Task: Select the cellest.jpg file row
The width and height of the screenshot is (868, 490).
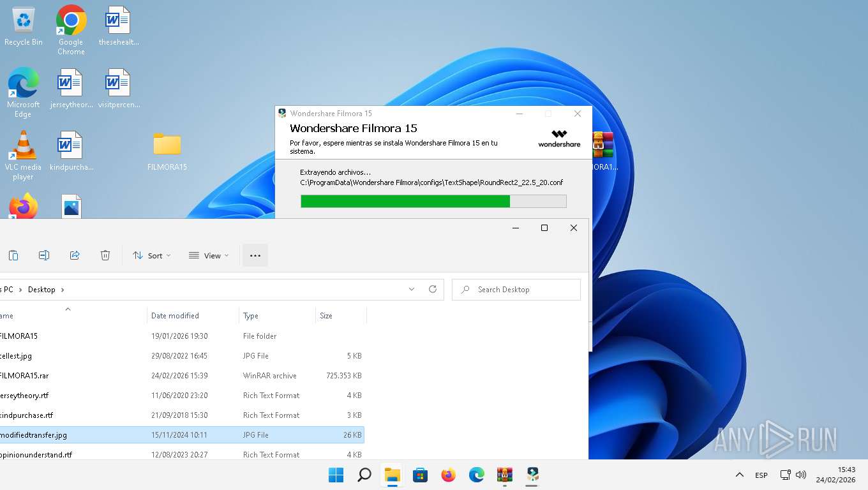Action: (182, 356)
